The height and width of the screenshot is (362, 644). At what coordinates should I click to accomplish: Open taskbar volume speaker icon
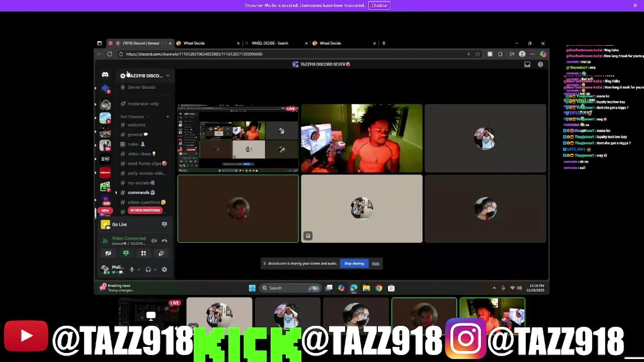click(520, 288)
